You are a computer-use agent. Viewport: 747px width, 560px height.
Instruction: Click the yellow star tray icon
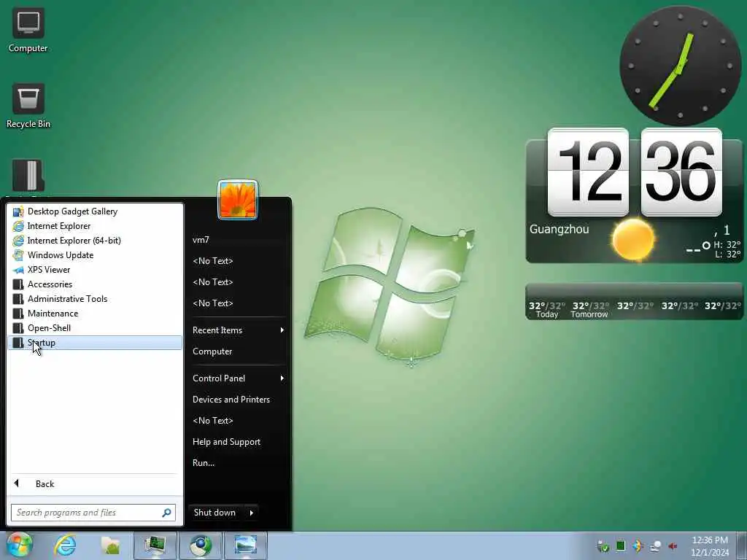pyautogui.click(x=638, y=545)
